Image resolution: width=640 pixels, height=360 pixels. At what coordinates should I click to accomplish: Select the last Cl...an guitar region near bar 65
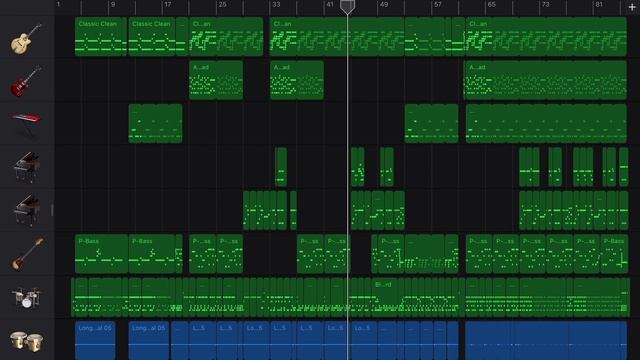[546, 36]
